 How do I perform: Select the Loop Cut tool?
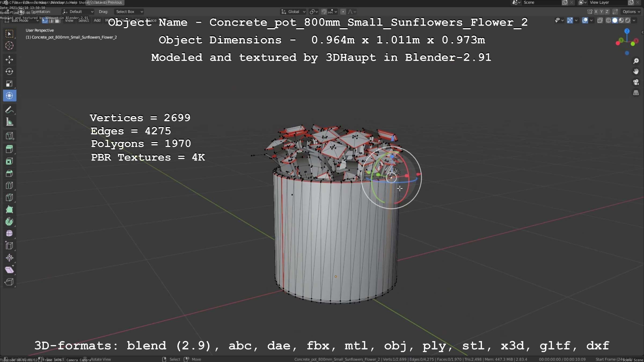9,185
